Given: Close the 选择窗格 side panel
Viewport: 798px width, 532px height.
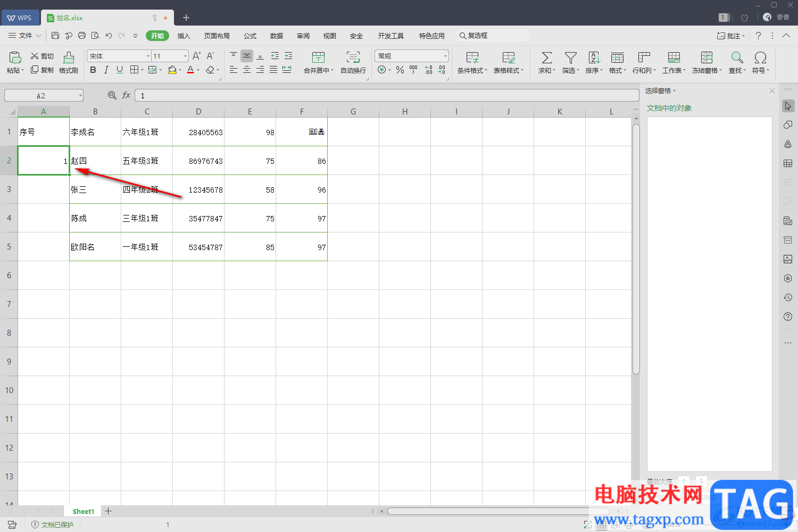Looking at the screenshot, I should coord(772,91).
